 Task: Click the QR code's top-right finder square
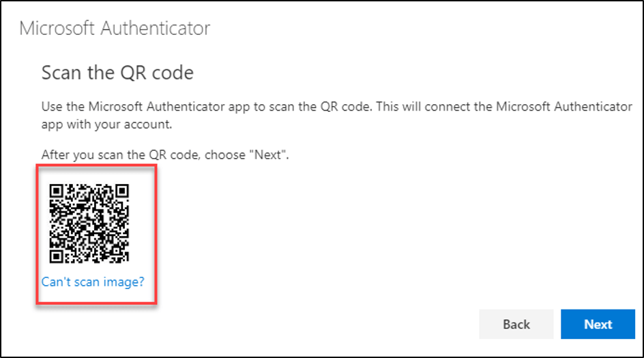[x=121, y=192]
